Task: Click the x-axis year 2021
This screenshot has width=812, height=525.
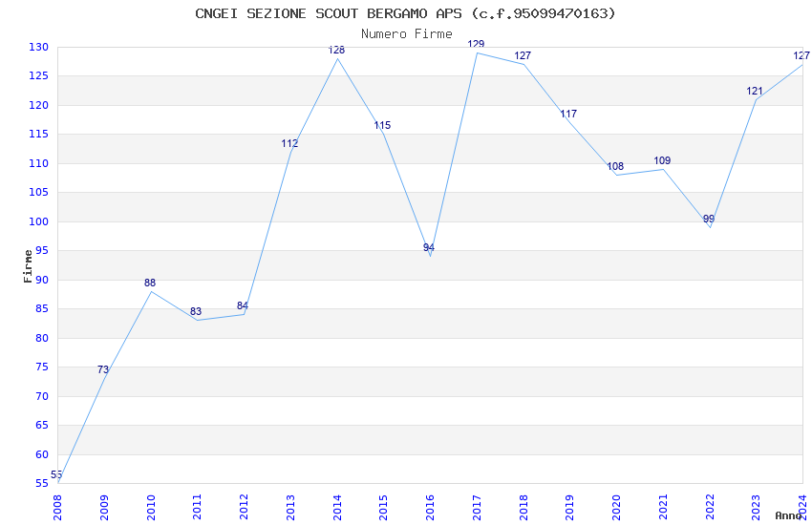Action: coord(663,508)
